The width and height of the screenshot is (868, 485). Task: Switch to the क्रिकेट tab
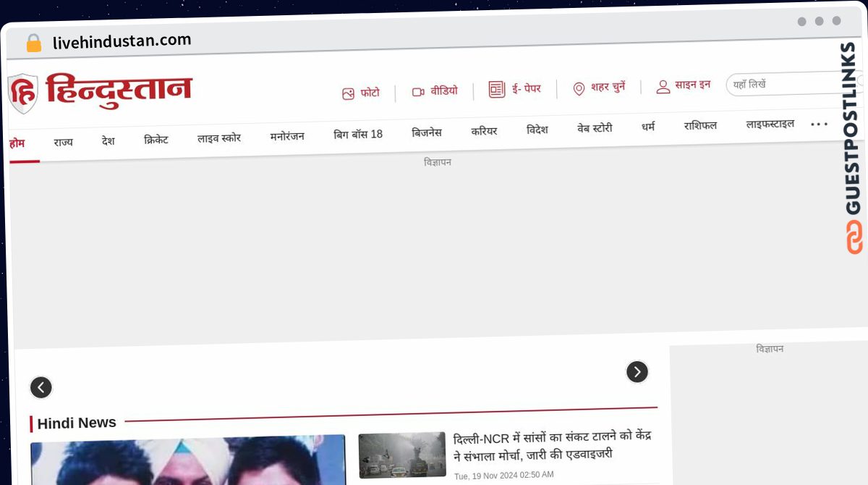[156, 140]
